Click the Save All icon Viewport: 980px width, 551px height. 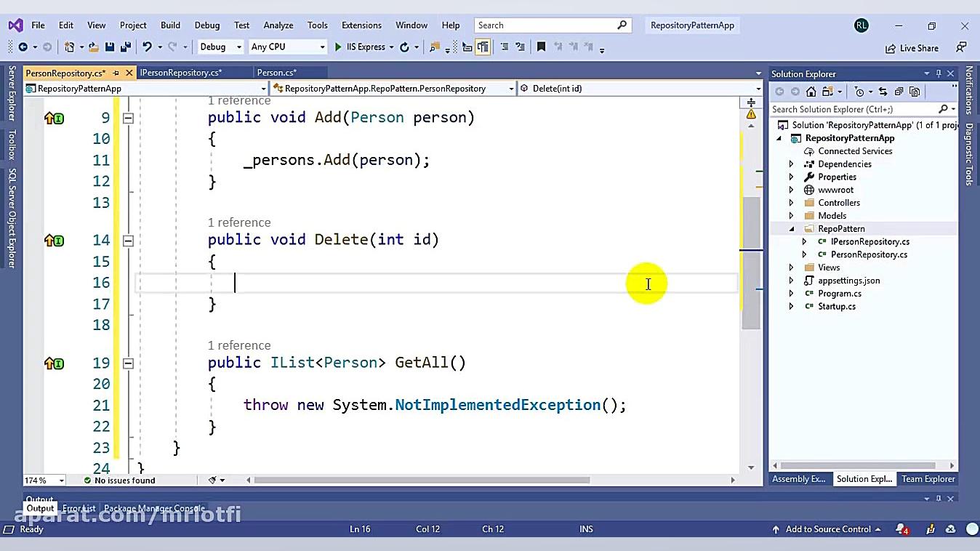(x=125, y=47)
